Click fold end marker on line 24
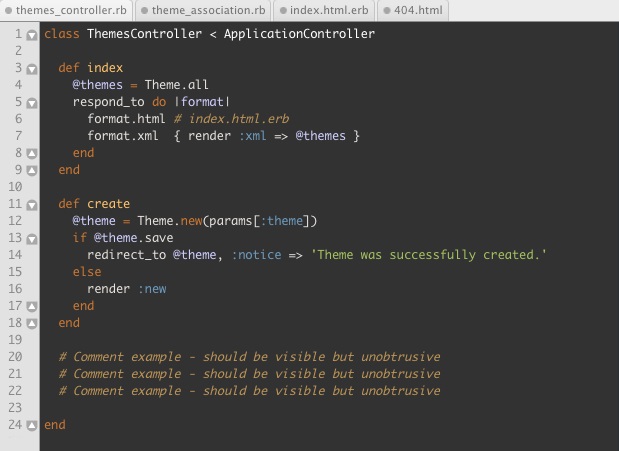The width and height of the screenshot is (619, 451). (32, 425)
